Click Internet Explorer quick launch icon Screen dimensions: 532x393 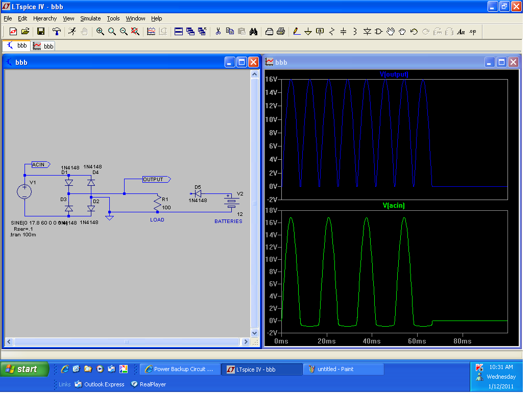(65, 369)
